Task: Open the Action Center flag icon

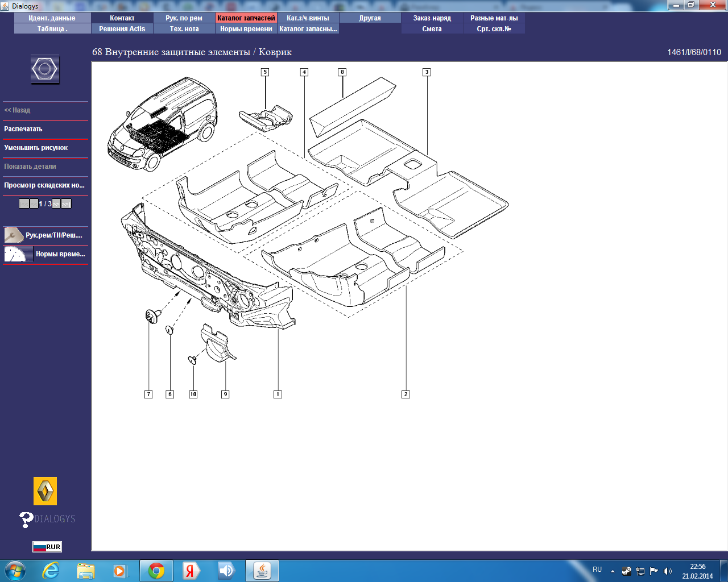Action: (654, 571)
